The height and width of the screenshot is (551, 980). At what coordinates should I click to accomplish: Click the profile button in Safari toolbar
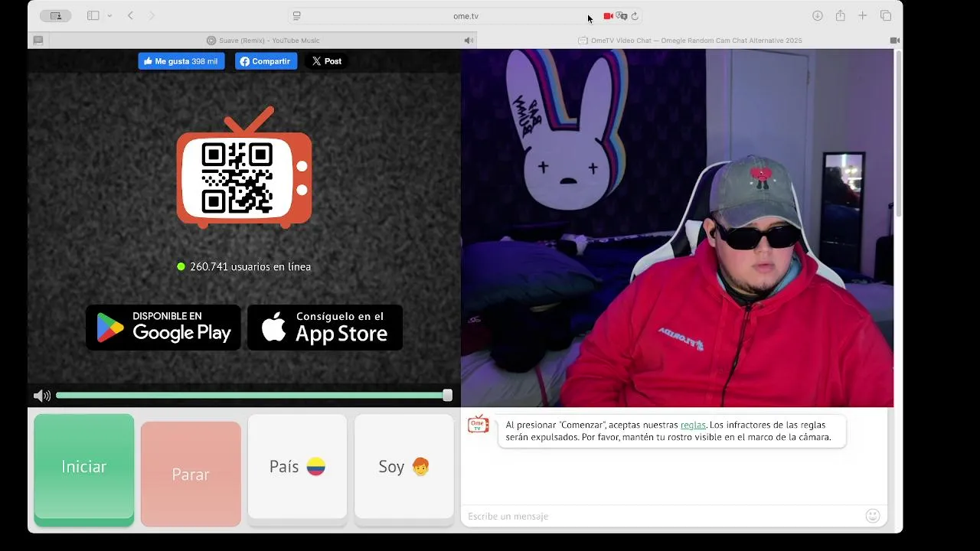(x=55, y=15)
